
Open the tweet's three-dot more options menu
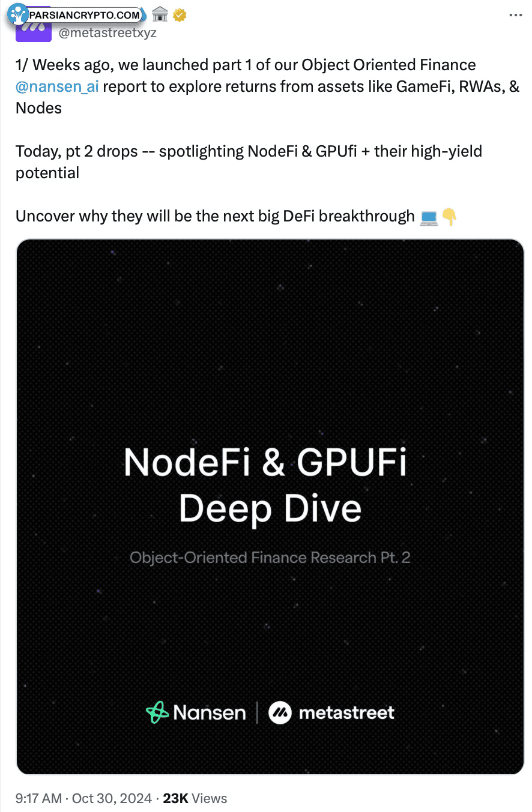(515, 15)
